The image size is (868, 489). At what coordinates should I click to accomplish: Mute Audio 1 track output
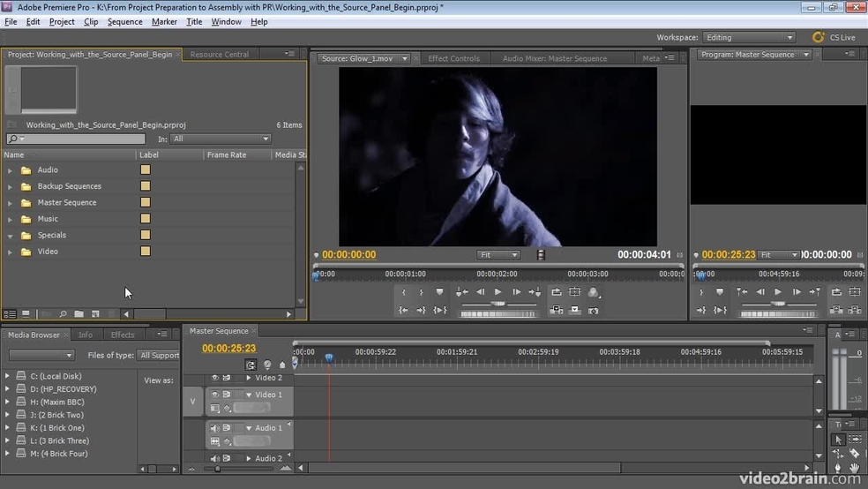click(x=214, y=428)
